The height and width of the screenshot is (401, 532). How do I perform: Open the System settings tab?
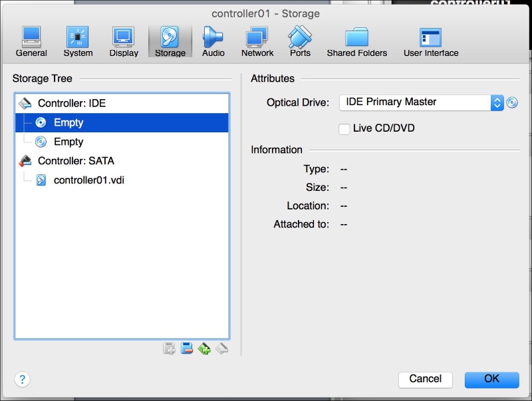pos(78,41)
